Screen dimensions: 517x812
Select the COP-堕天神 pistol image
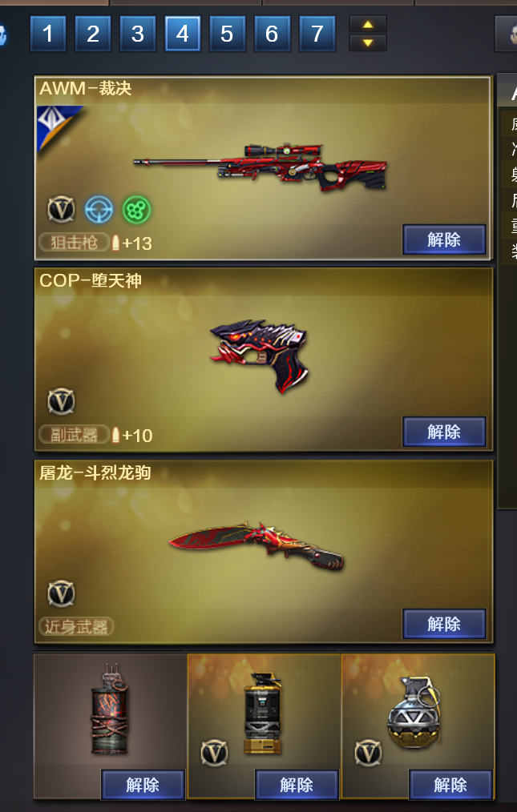point(259,356)
